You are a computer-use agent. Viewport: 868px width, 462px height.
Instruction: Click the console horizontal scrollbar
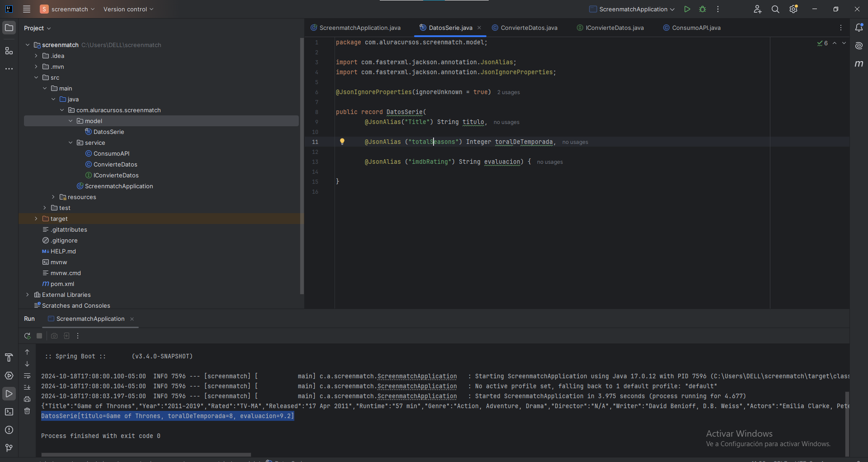pos(146,454)
